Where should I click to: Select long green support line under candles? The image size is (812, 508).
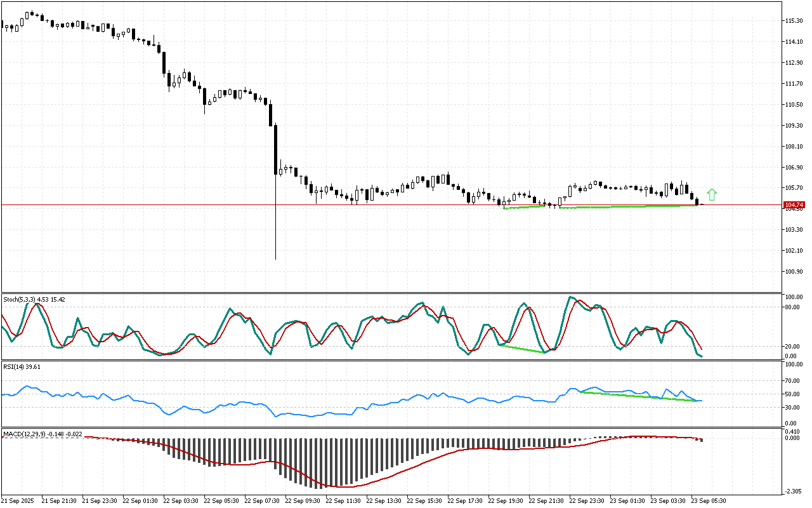pyautogui.click(x=628, y=206)
